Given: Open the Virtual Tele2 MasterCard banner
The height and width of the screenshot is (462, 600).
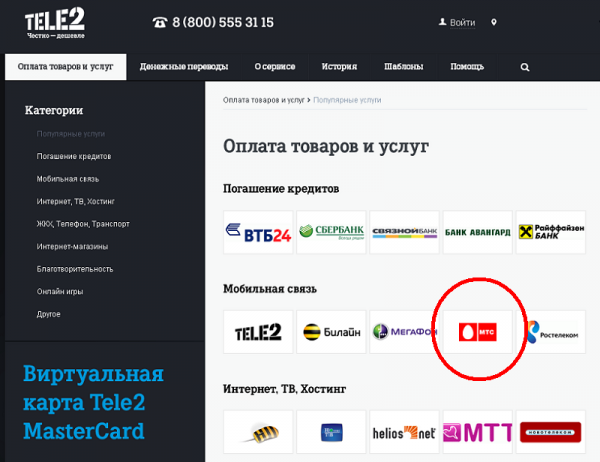Looking at the screenshot, I should coord(93,402).
